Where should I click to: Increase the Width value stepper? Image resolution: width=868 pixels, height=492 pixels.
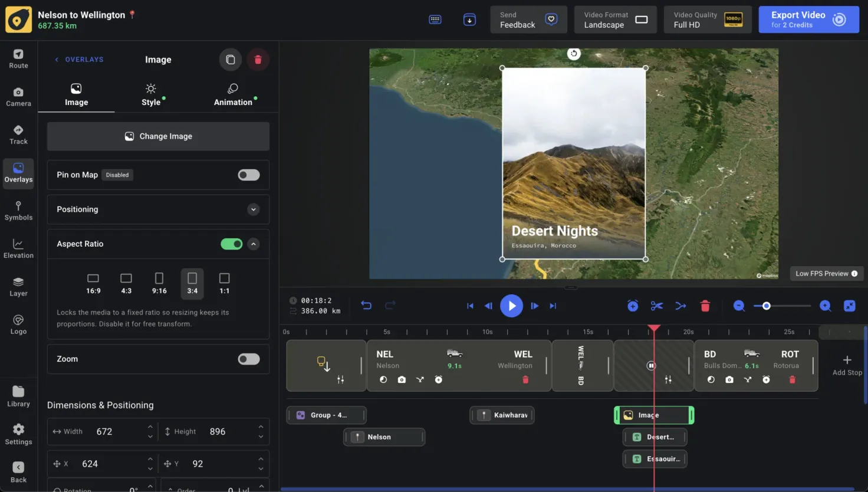pos(150,427)
